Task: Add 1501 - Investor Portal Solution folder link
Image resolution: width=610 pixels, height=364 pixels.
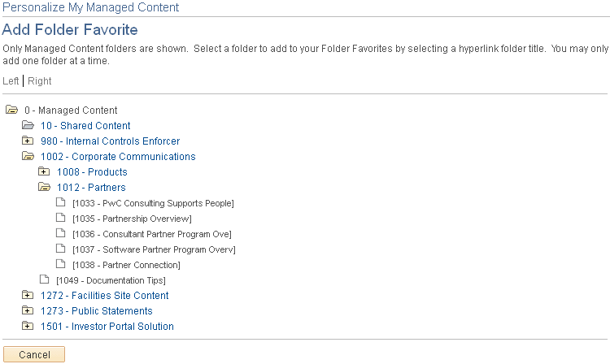Action: (x=107, y=327)
